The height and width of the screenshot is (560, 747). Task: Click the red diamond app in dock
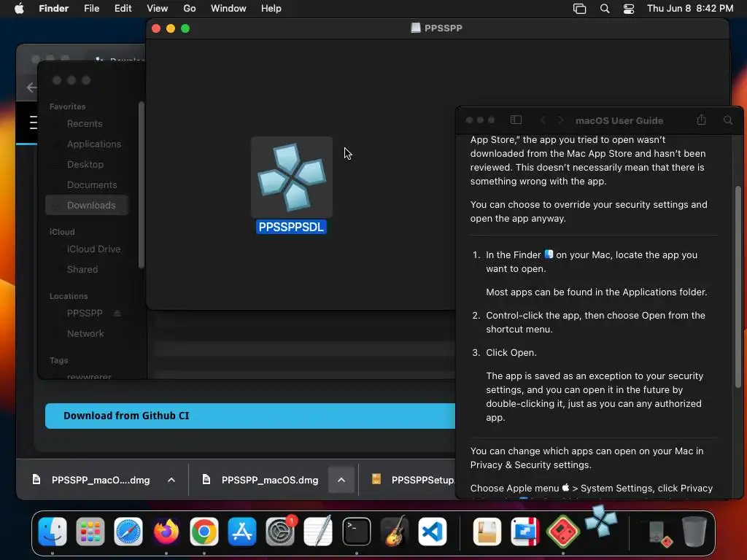tap(562, 531)
